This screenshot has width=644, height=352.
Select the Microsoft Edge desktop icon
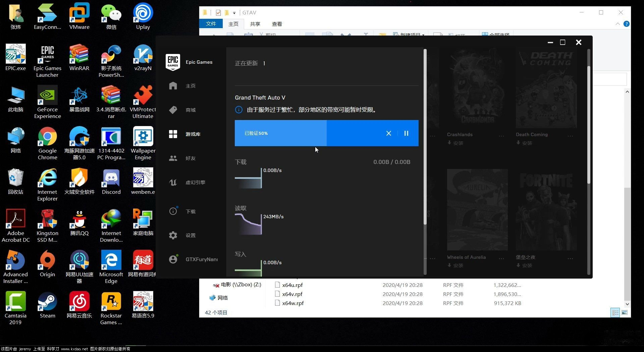pos(111,268)
